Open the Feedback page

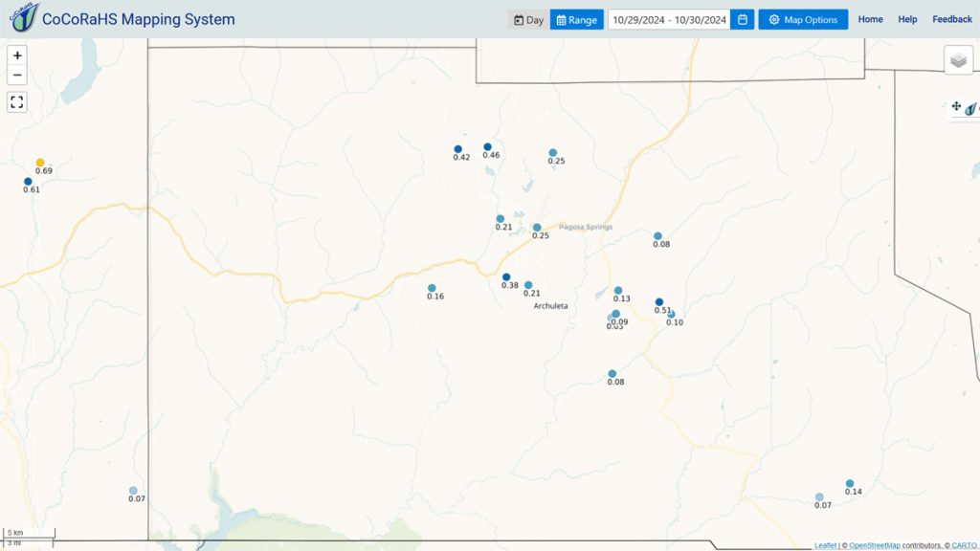(952, 19)
